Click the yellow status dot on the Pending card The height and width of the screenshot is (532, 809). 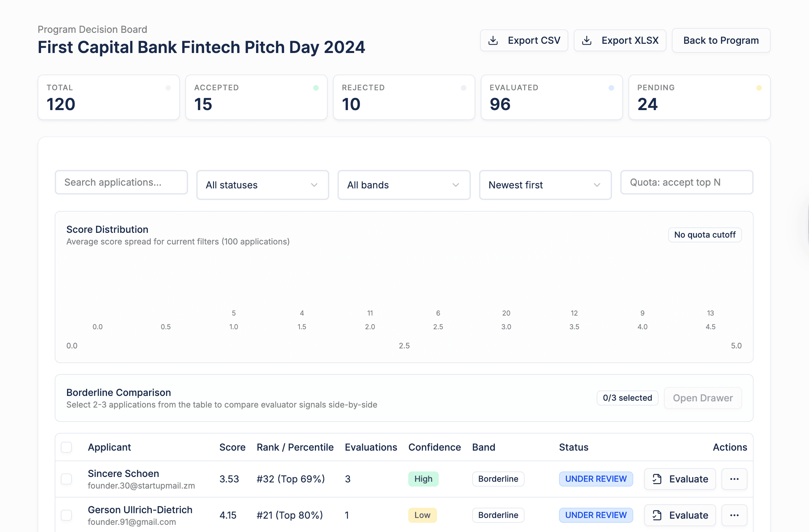click(759, 88)
